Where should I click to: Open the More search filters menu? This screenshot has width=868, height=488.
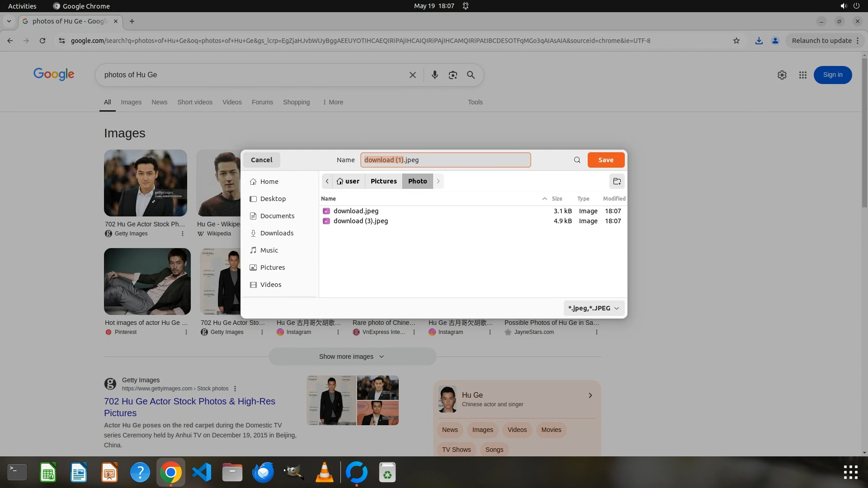333,102
